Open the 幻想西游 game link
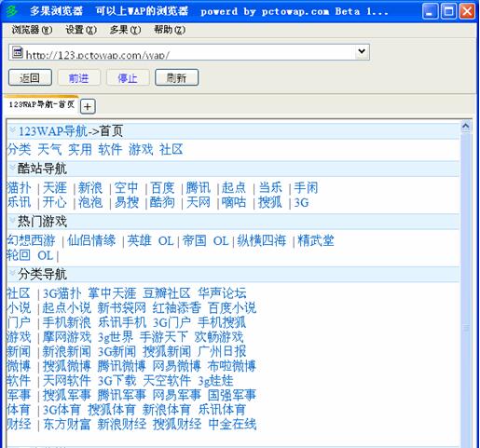The width and height of the screenshot is (480, 448). tap(31, 240)
